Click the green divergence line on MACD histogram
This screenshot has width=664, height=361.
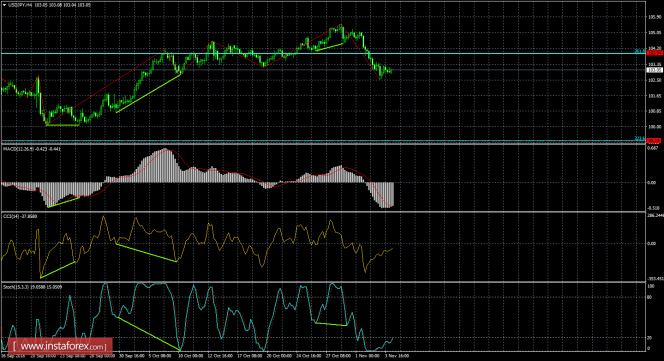[64, 202]
